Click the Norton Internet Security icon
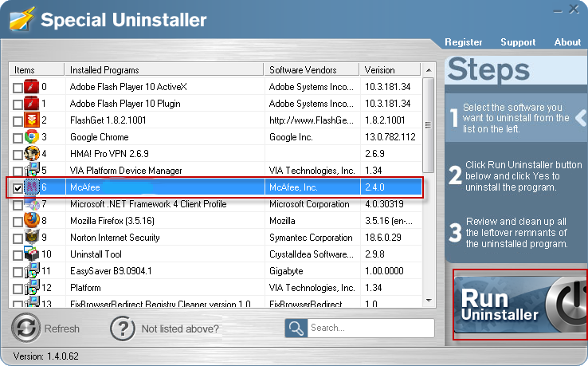 32,238
